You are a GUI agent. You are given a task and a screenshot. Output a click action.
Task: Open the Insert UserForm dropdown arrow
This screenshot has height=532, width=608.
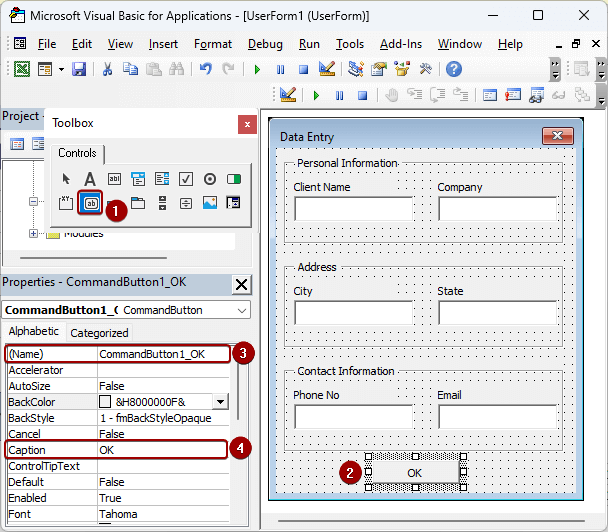click(61, 70)
